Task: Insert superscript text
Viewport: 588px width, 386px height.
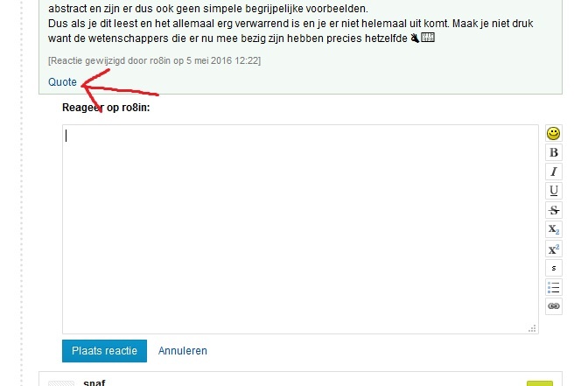Action: [x=554, y=249]
